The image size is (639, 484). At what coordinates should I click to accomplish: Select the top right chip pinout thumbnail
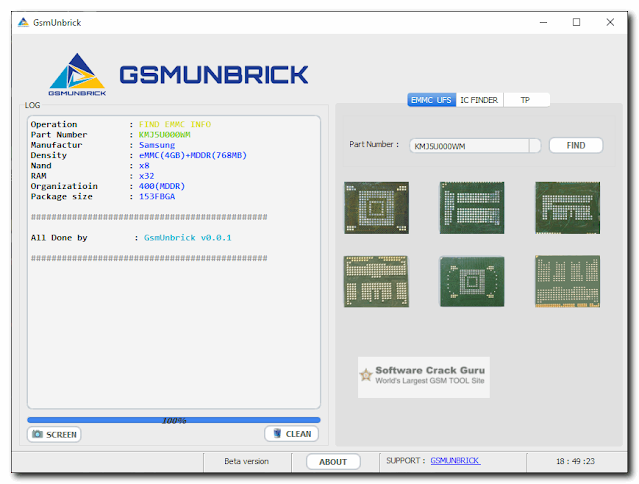coord(567,208)
